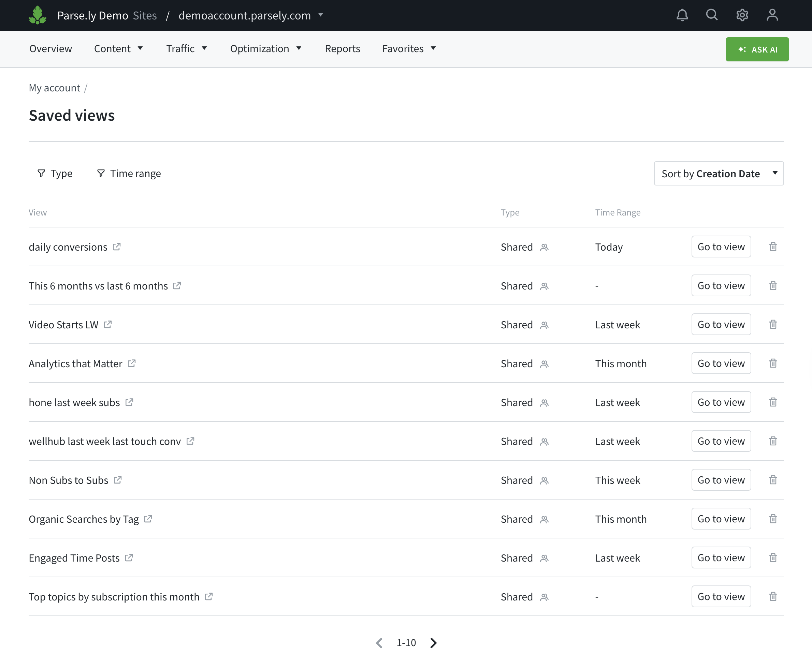
Task: Open the Content menu
Action: click(x=118, y=49)
